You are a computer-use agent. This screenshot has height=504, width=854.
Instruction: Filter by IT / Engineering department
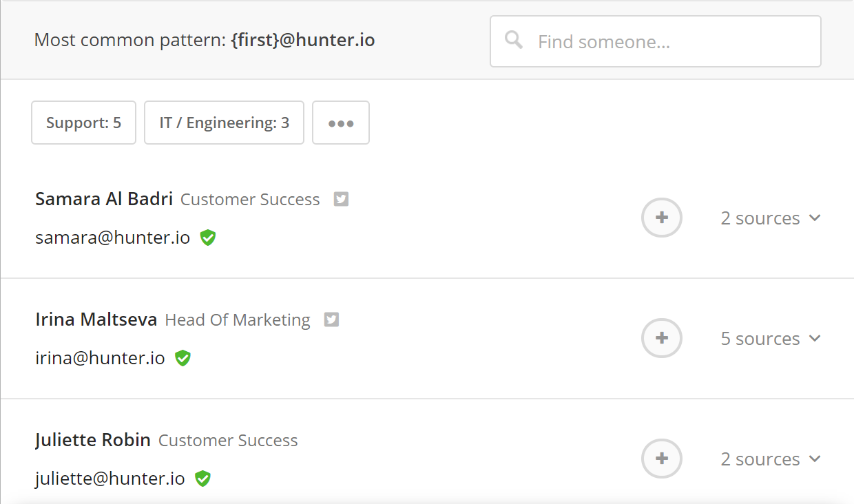[x=224, y=123]
